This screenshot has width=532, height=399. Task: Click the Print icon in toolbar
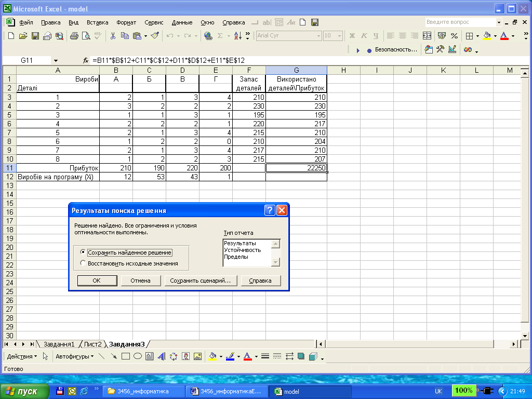tap(74, 36)
